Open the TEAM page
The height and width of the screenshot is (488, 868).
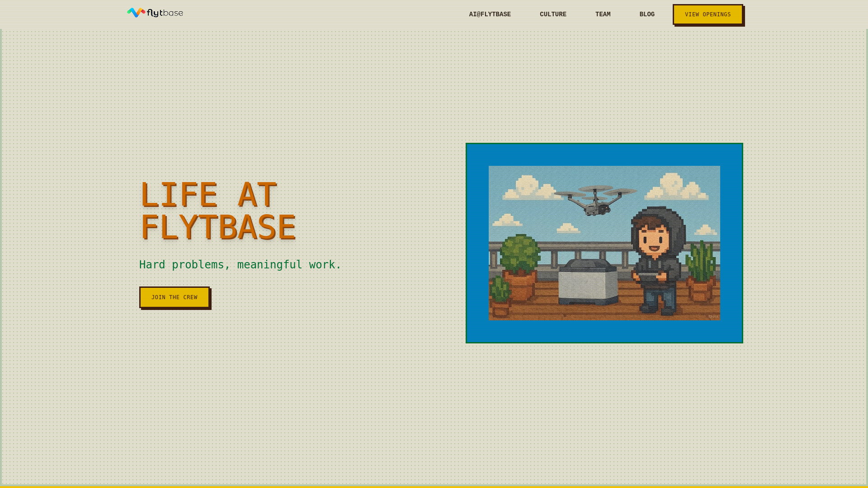click(x=603, y=14)
